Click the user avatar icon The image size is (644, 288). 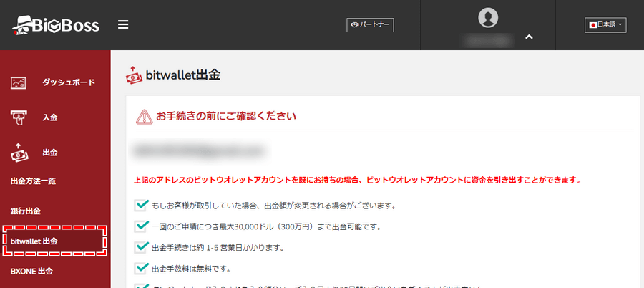click(x=488, y=17)
